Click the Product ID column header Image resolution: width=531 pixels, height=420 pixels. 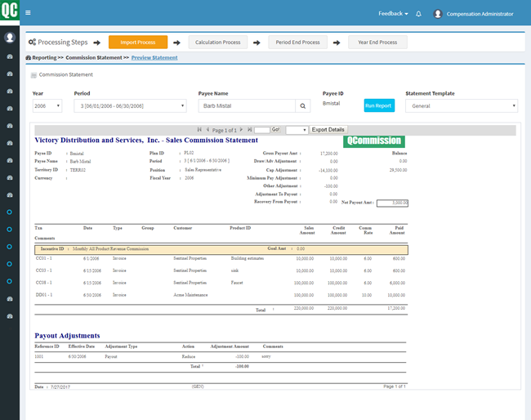click(x=240, y=228)
